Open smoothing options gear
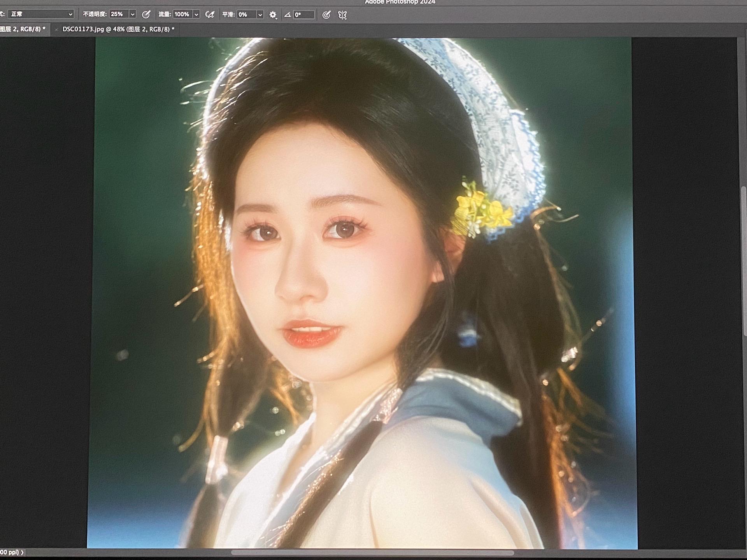The image size is (747, 560). (x=273, y=15)
